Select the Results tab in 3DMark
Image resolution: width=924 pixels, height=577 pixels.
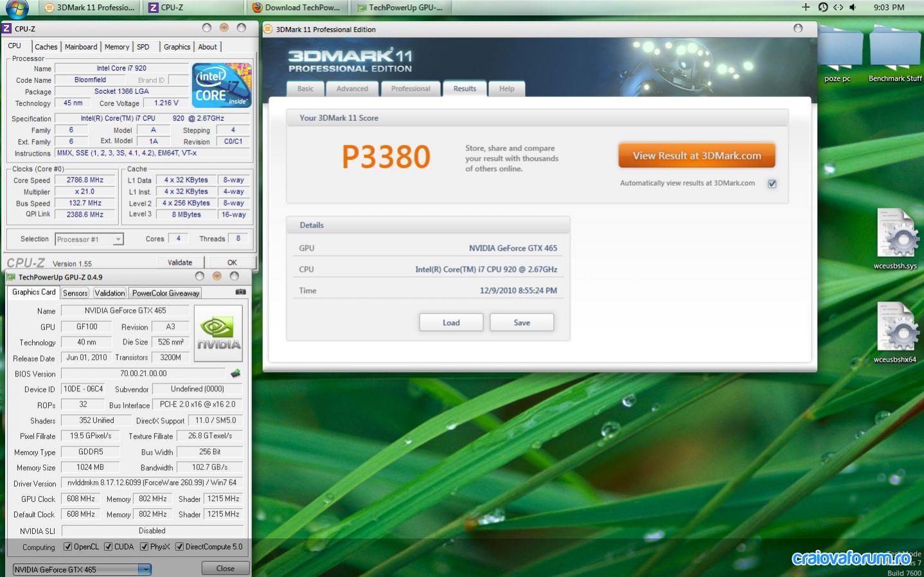465,89
